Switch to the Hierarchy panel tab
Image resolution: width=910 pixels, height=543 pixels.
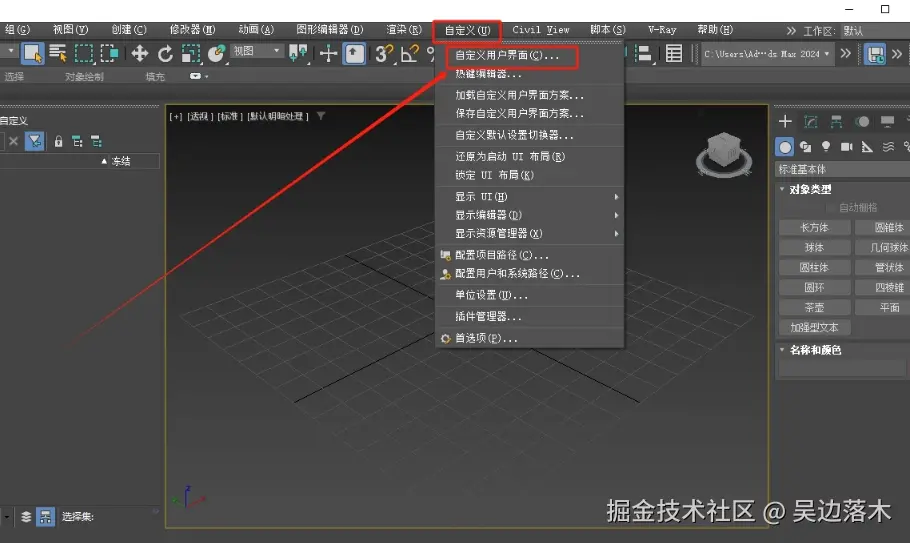click(x=836, y=121)
